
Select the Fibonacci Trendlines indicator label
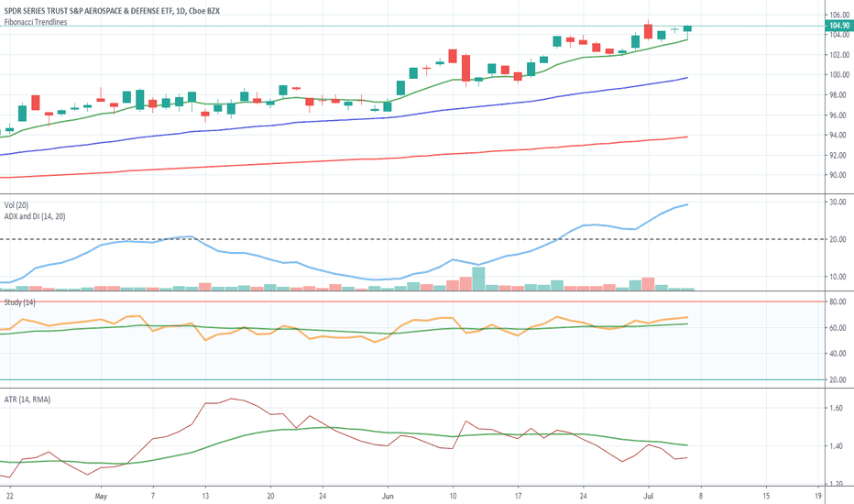point(36,22)
